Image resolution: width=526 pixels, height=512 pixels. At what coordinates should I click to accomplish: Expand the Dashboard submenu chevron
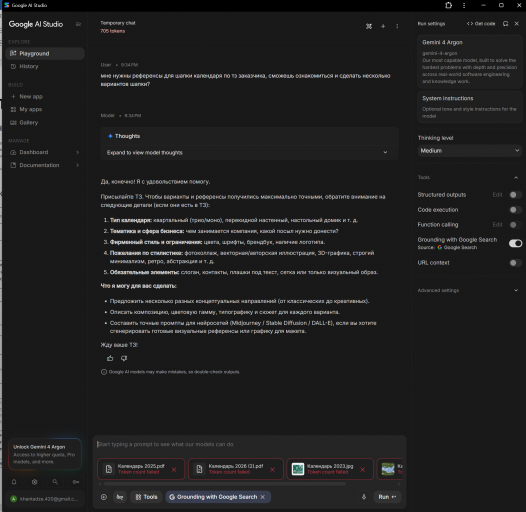click(x=77, y=152)
